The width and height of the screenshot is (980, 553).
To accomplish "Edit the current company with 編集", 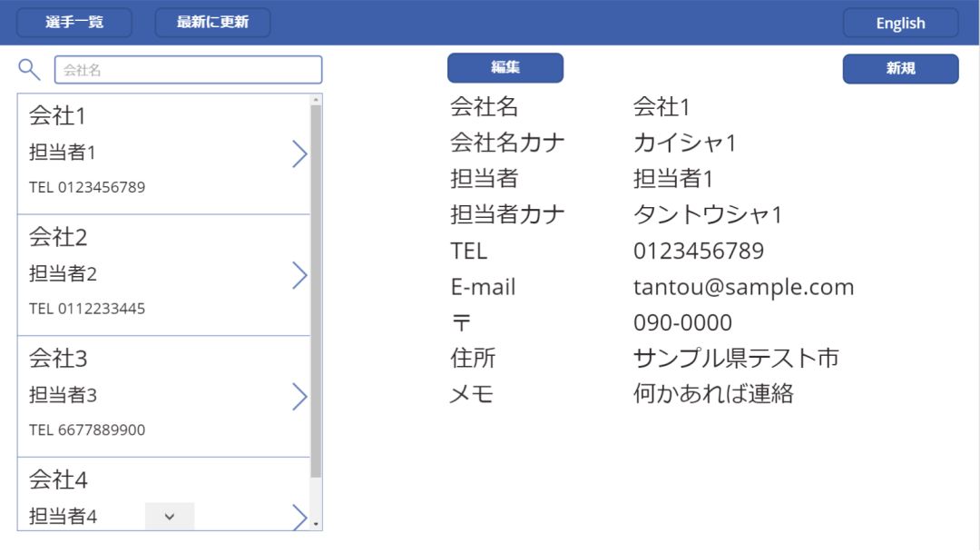I will click(x=505, y=67).
